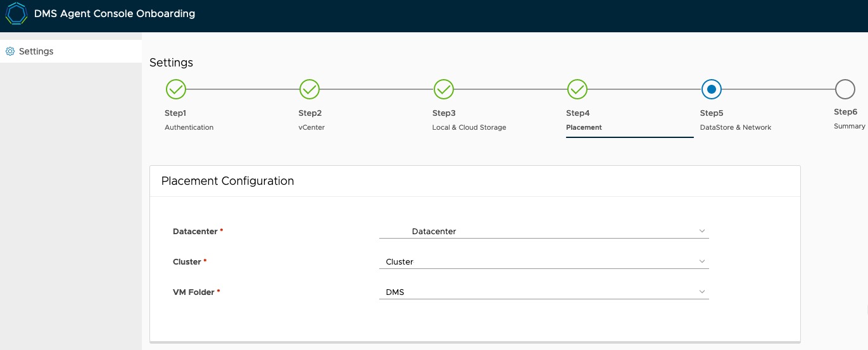Click the DMS hexagon logo icon
The width and height of the screenshot is (868, 350).
[x=16, y=13]
